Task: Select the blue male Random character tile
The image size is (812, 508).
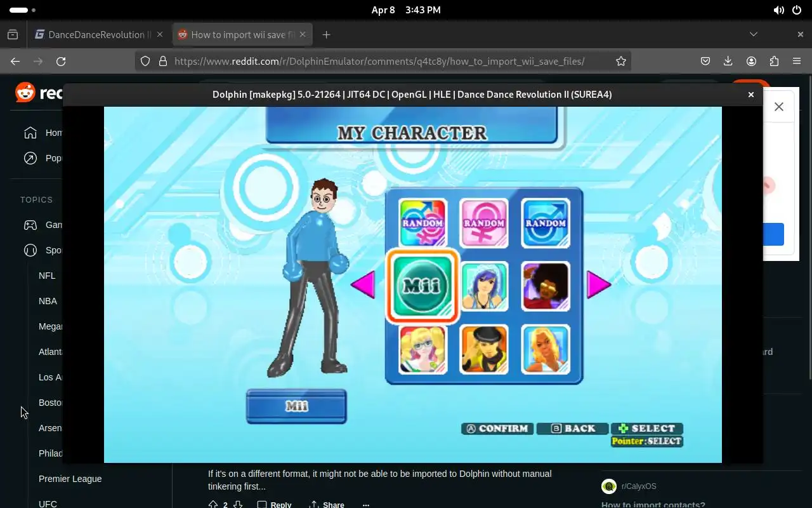Action: pos(546,223)
